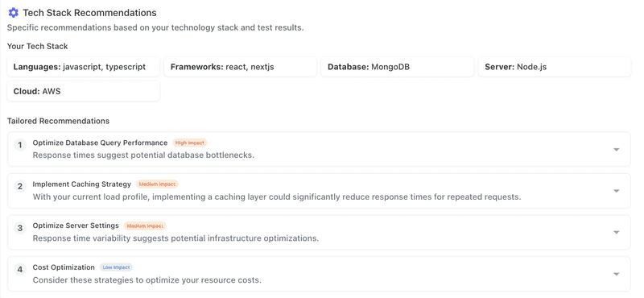Click Optimize Database Query Performance title
The height and width of the screenshot is (298, 644).
point(100,143)
